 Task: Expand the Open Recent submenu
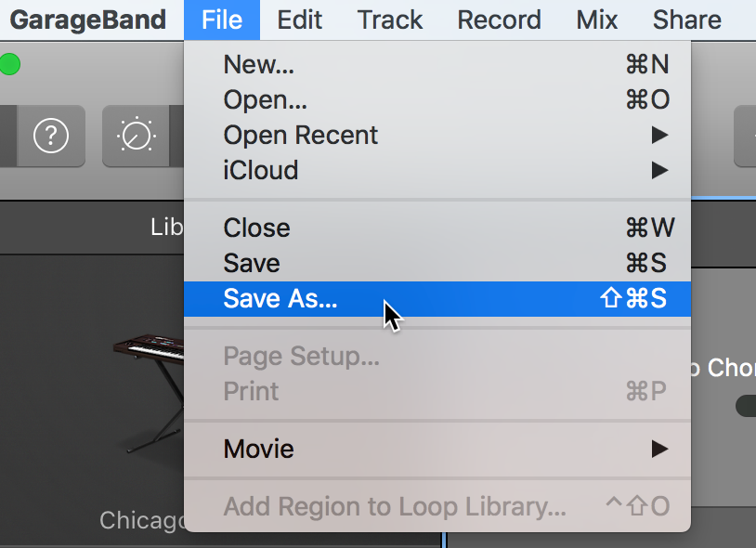click(x=437, y=135)
